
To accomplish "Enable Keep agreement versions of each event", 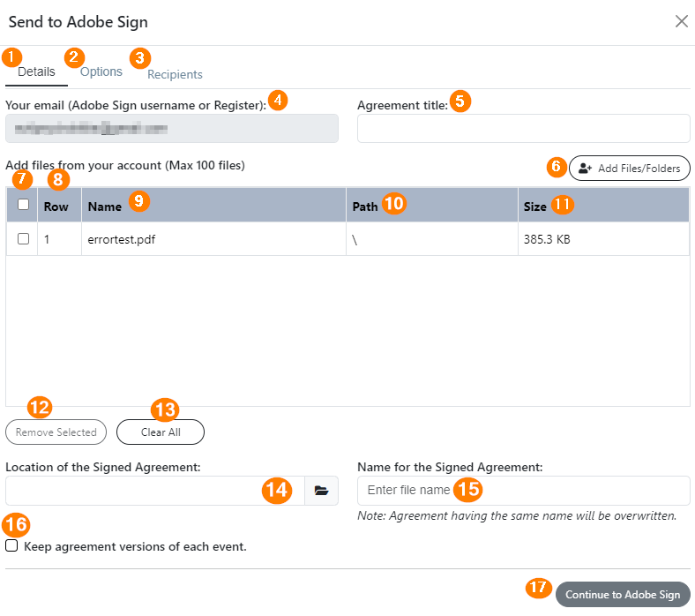I will 11,545.
